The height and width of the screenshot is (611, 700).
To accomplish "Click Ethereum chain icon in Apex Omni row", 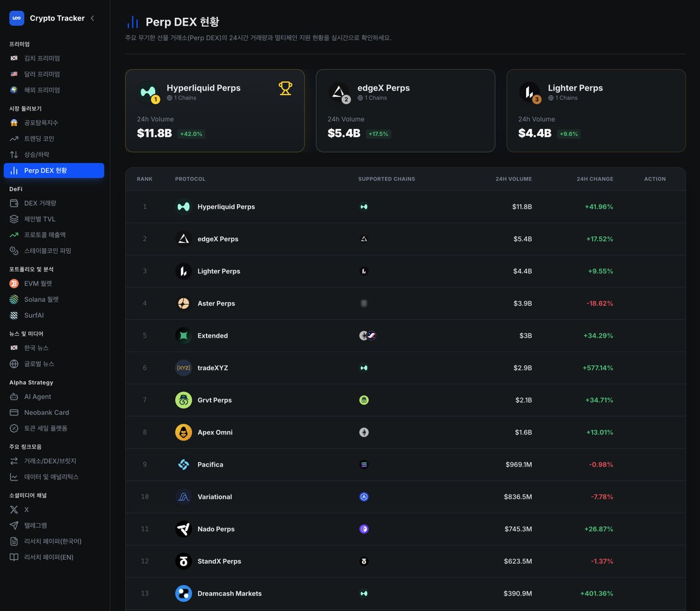I will [x=364, y=433].
